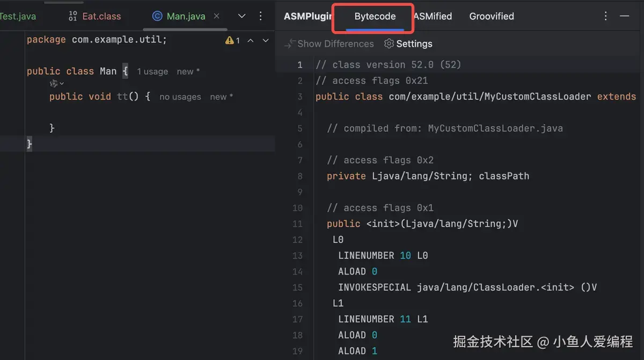Open ASMPlugin Settings
This screenshot has height=360, width=644.
[x=408, y=44]
